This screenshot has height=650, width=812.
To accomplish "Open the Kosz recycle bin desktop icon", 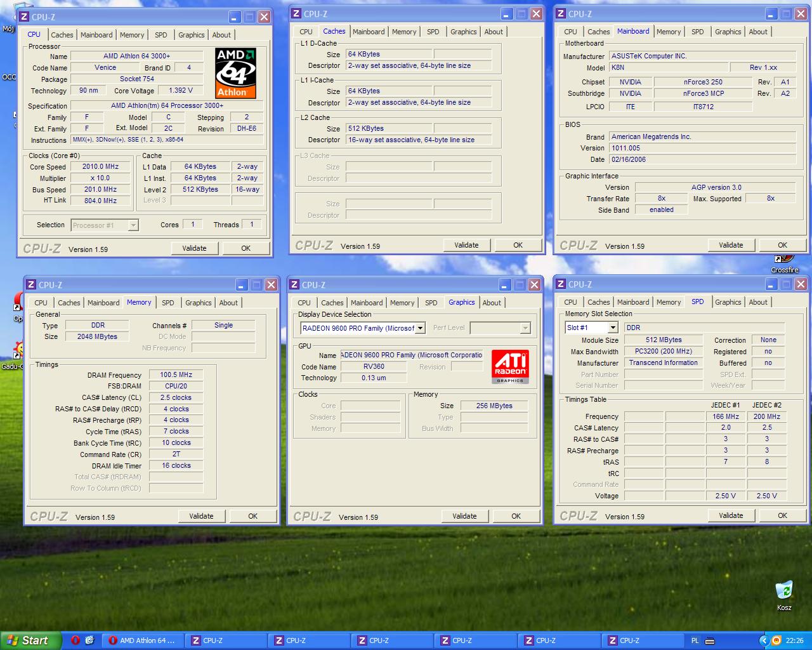I will (784, 595).
